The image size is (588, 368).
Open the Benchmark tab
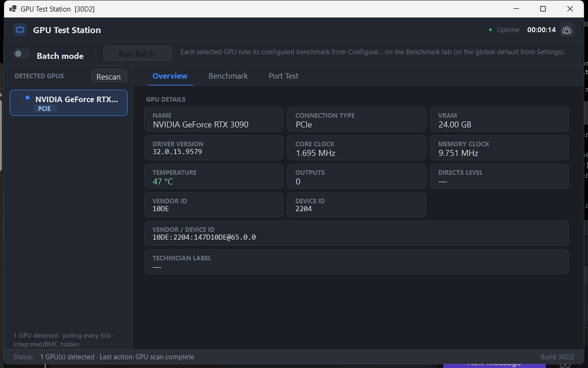click(x=228, y=76)
